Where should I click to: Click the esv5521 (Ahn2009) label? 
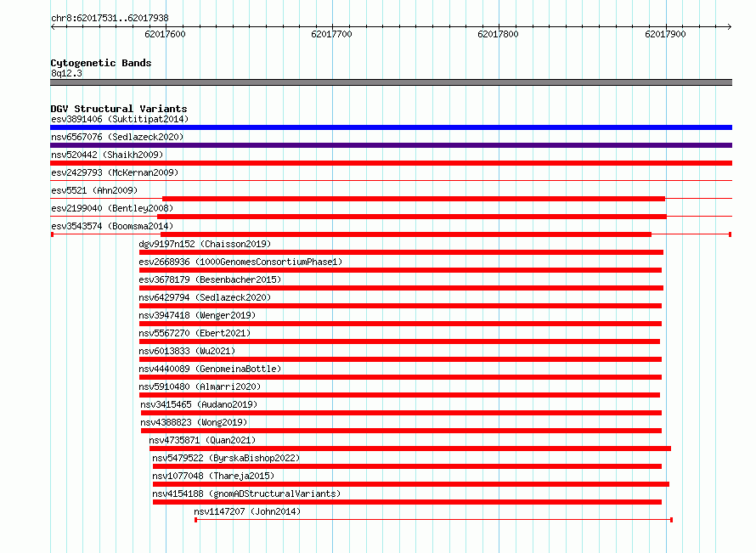click(x=94, y=190)
